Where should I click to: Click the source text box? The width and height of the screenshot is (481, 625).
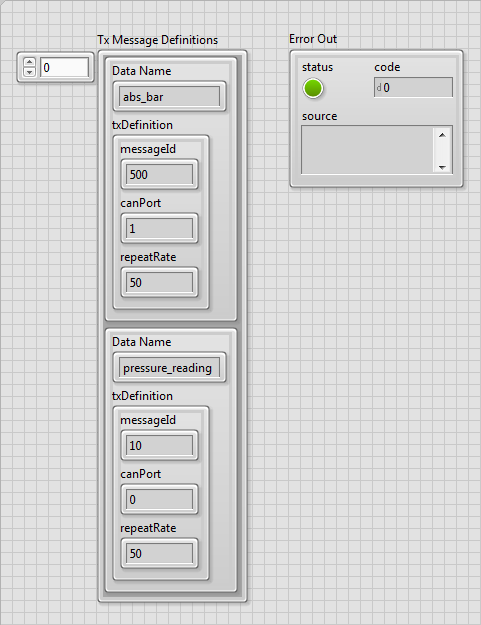point(367,150)
